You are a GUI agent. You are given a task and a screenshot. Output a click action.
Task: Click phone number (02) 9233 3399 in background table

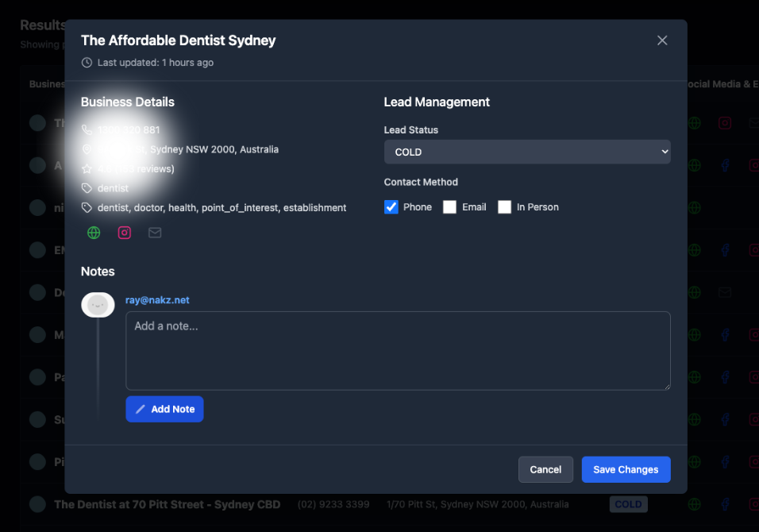(333, 504)
